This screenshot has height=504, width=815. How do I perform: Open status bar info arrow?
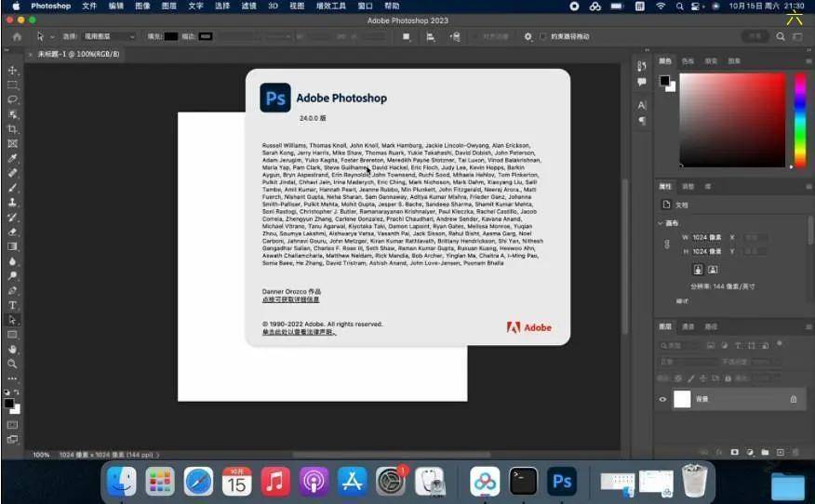(157, 455)
